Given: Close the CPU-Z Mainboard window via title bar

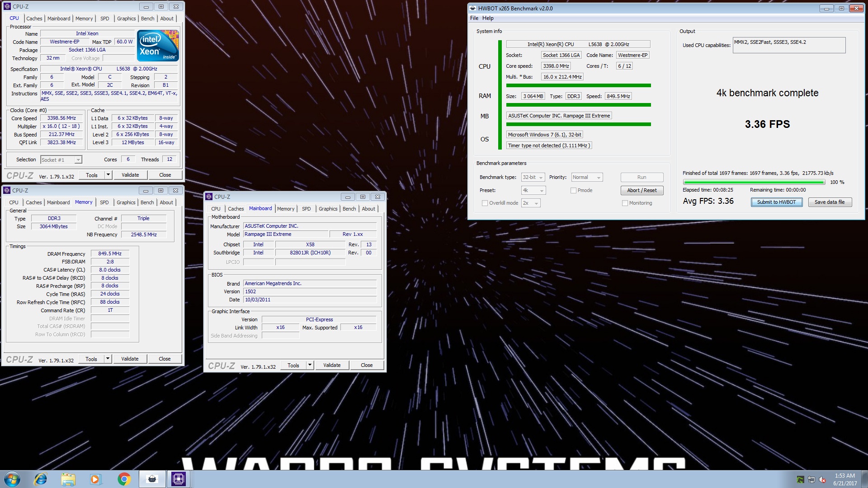Looking at the screenshot, I should coord(378,197).
